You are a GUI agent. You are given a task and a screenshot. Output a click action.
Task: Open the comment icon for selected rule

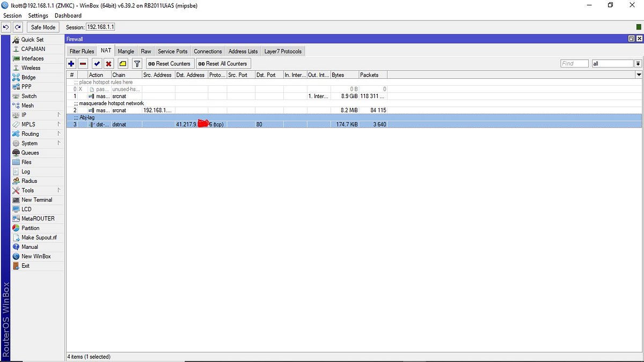(122, 63)
